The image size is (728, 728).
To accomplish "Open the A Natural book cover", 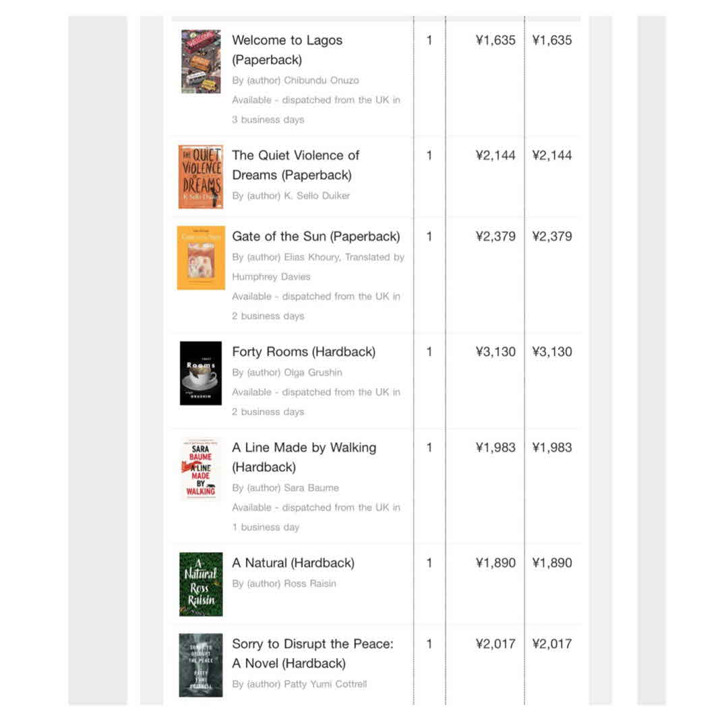I will click(201, 584).
